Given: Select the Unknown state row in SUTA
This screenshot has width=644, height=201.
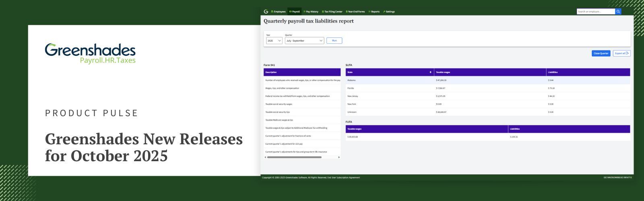Looking at the screenshot, I should (488, 112).
